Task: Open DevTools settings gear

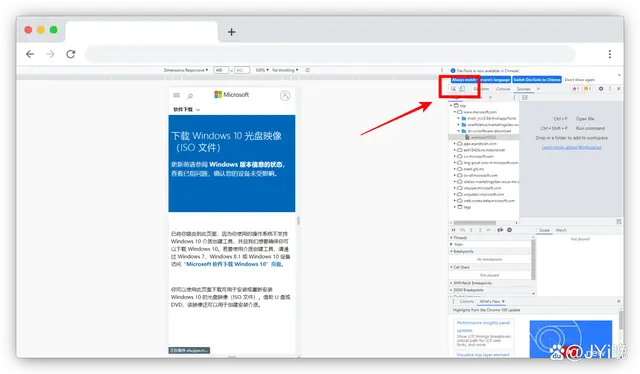Action: click(601, 89)
